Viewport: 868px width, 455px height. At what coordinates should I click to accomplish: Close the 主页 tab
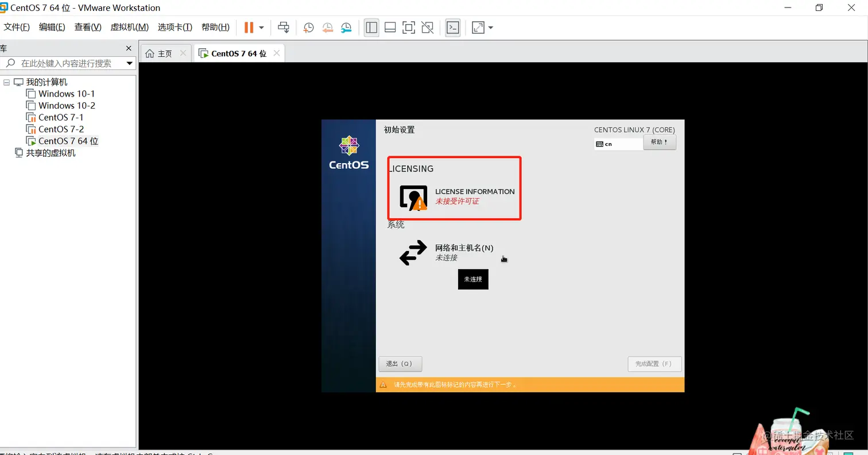pos(183,53)
